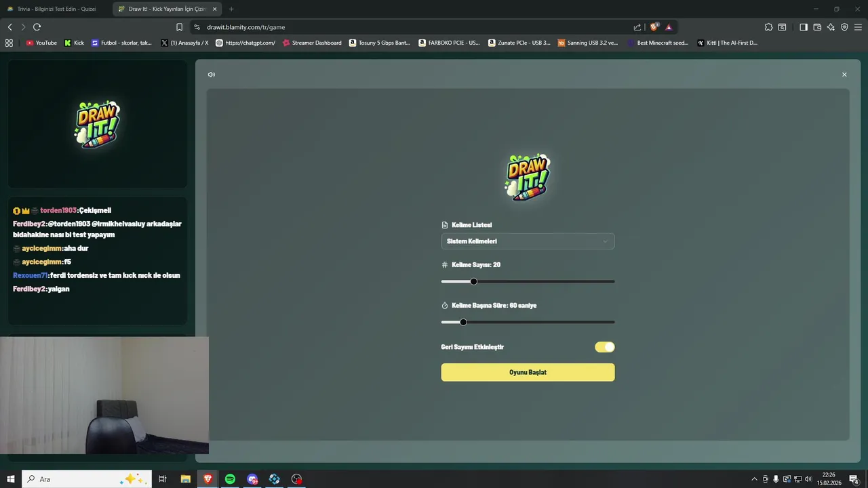
Task: Open Leo AI assistant icon
Action: tap(831, 27)
